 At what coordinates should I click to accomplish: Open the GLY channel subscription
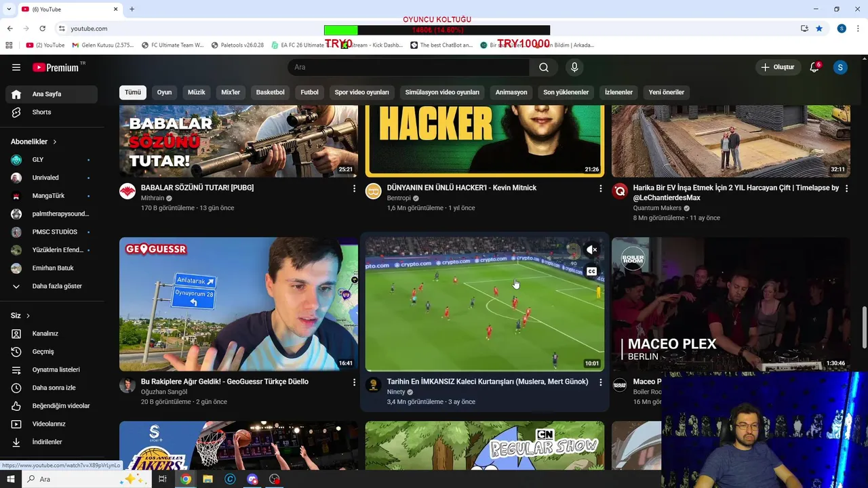(52, 159)
